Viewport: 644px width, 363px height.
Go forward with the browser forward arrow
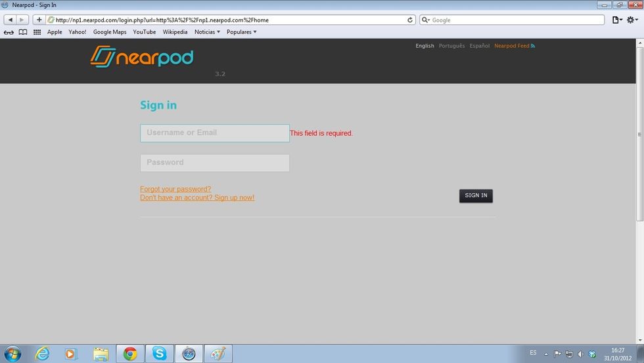click(22, 20)
